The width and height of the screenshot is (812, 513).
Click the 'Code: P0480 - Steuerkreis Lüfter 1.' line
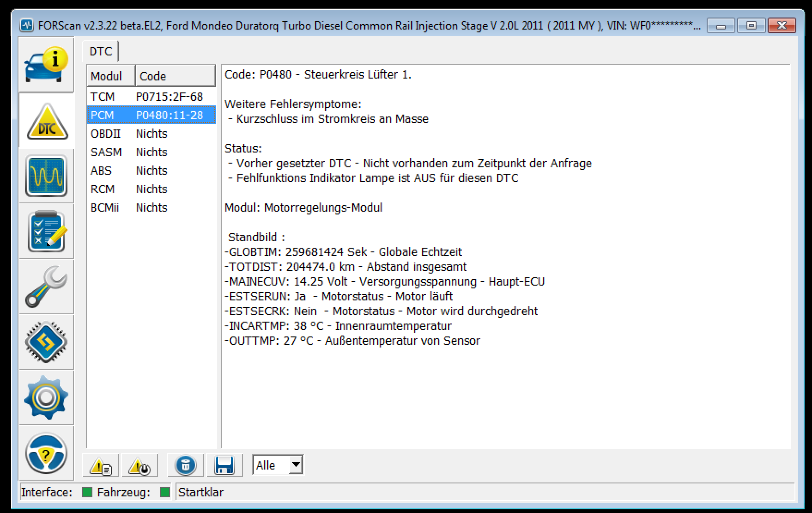click(318, 74)
